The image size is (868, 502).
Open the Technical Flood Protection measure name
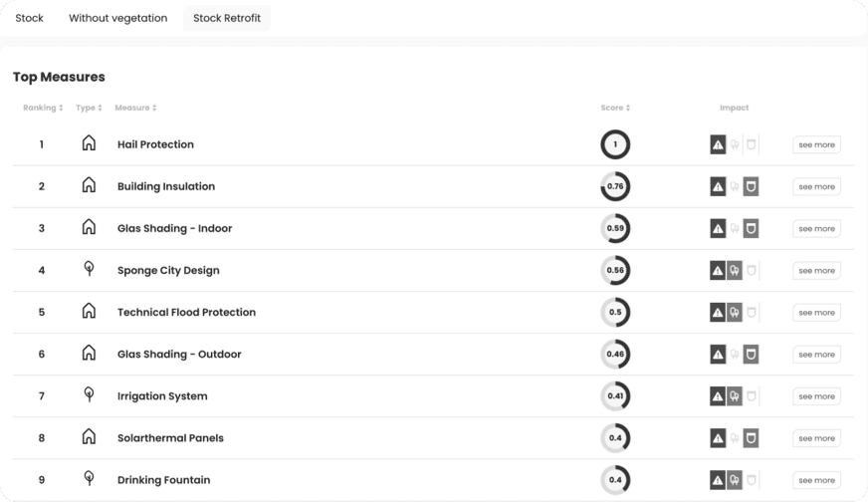click(x=186, y=312)
